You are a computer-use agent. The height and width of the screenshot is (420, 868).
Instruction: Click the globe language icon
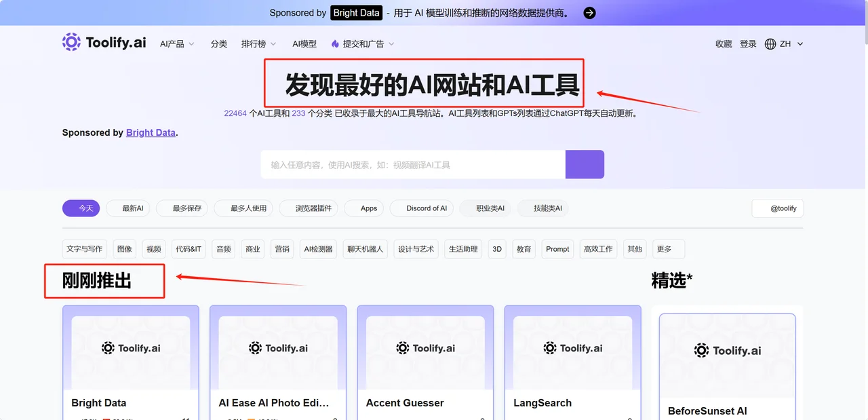click(770, 44)
